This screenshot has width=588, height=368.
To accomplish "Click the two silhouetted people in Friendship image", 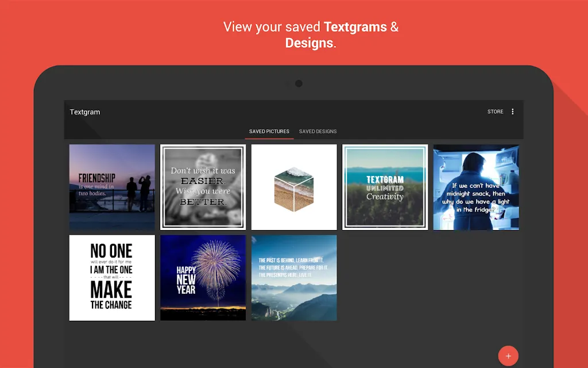I will [138, 193].
